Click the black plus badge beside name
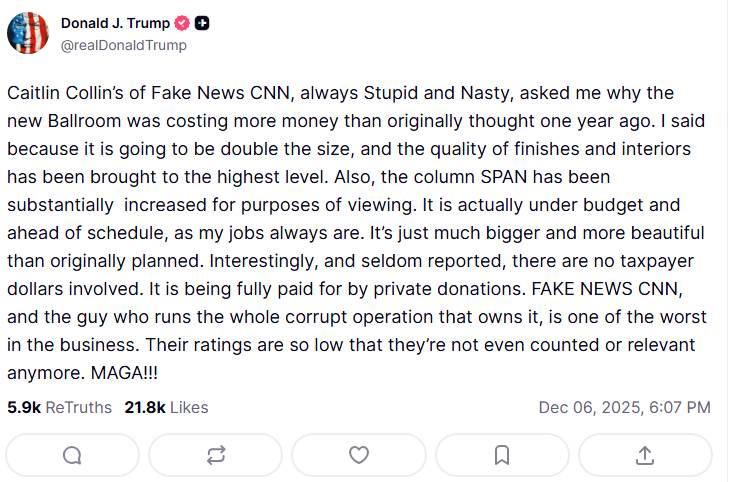 coord(202,23)
